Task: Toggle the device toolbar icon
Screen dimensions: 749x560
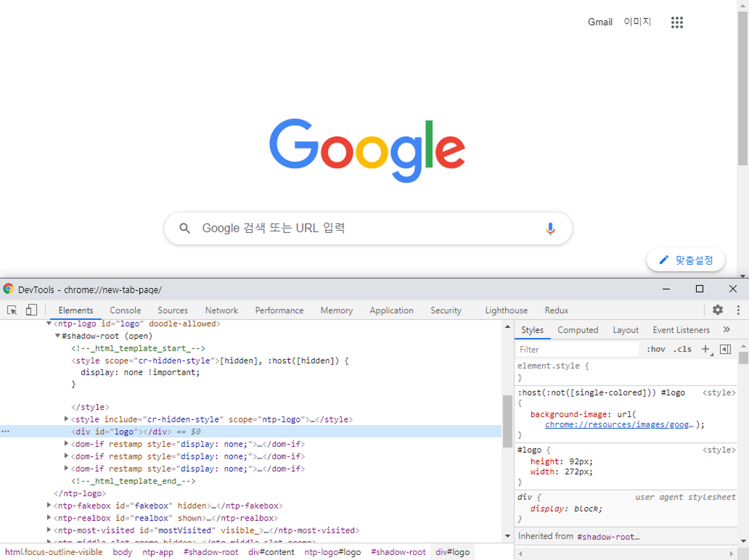Action: click(x=31, y=310)
